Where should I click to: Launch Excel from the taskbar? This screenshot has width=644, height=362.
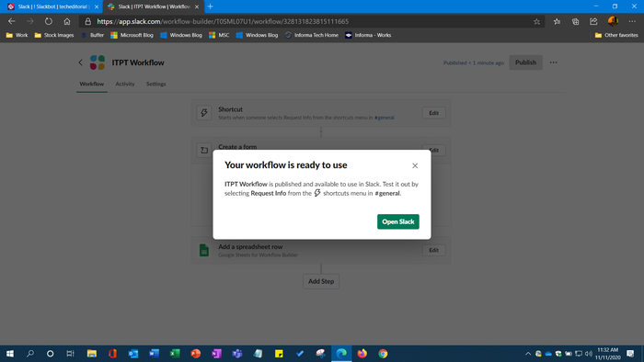pyautogui.click(x=175, y=354)
